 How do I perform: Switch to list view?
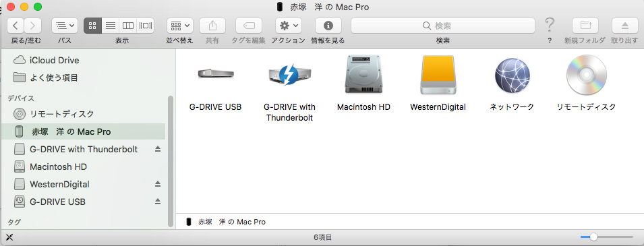[110, 26]
